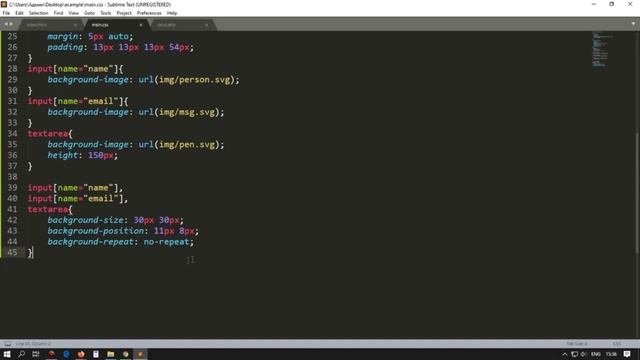Click the 'padding' property on line 26
This screenshot has width=640, height=360.
(x=65, y=47)
